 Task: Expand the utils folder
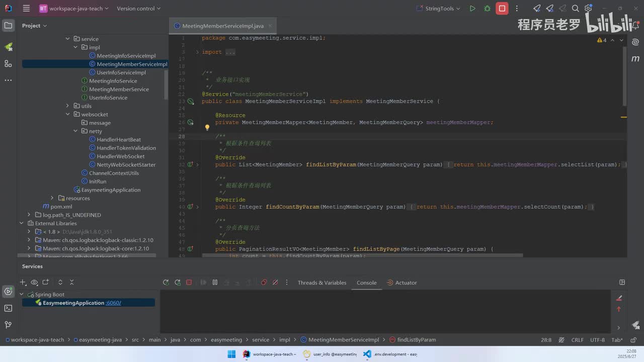tap(68, 106)
